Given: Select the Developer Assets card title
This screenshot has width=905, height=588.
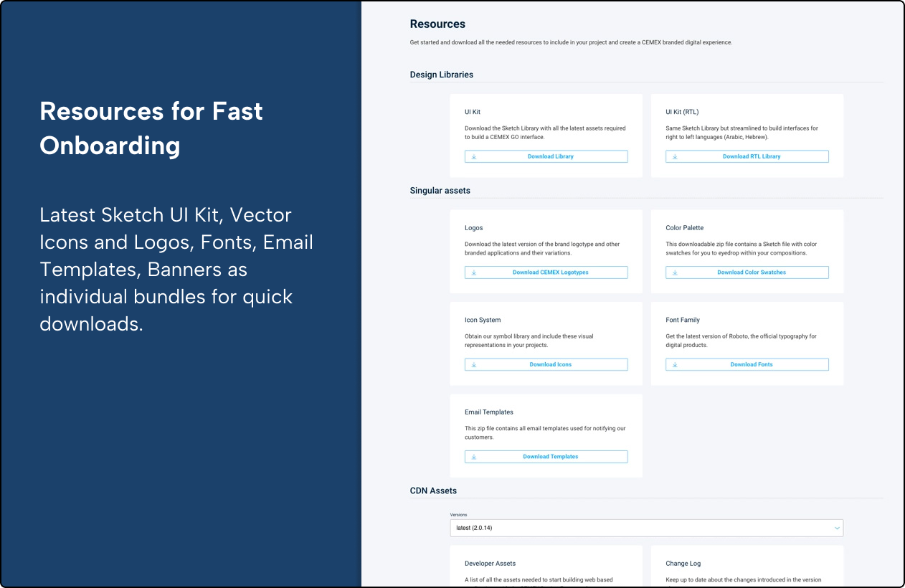Looking at the screenshot, I should (490, 564).
